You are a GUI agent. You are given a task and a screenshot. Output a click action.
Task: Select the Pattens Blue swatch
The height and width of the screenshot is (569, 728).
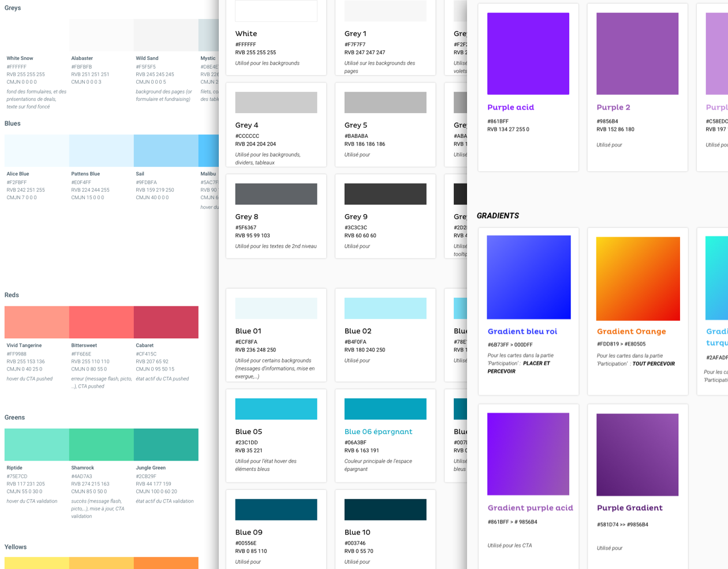coord(102,151)
